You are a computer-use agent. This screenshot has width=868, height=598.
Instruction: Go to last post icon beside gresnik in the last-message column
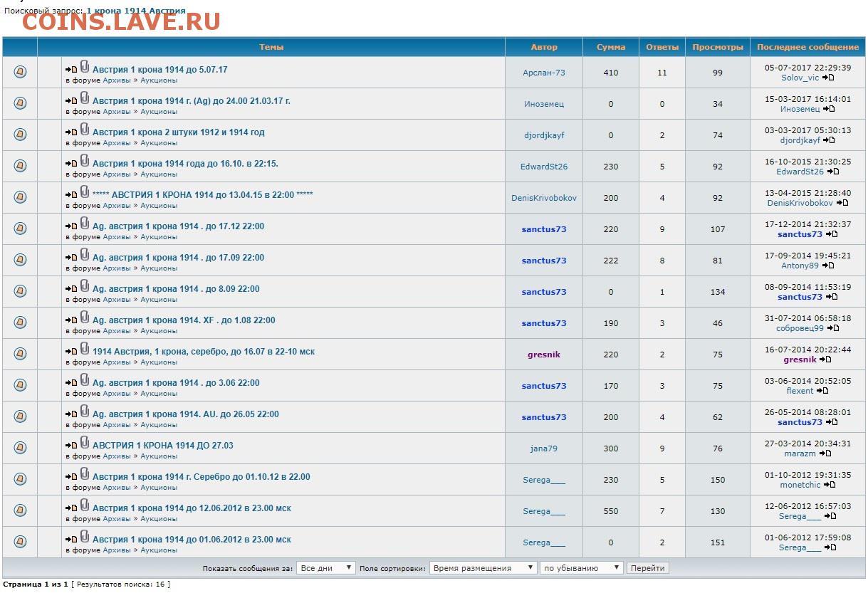coord(826,360)
